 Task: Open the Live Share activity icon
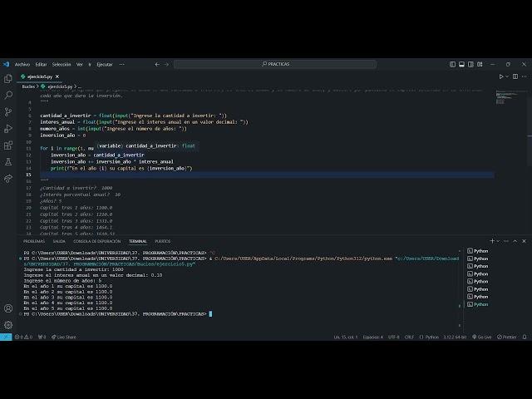coord(8,179)
